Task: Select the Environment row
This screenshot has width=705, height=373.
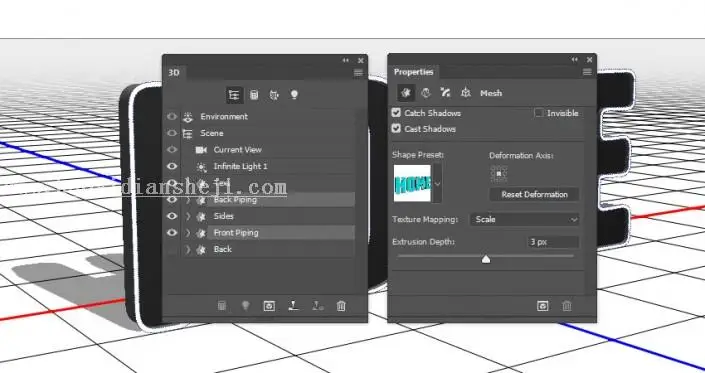Action: [x=268, y=117]
